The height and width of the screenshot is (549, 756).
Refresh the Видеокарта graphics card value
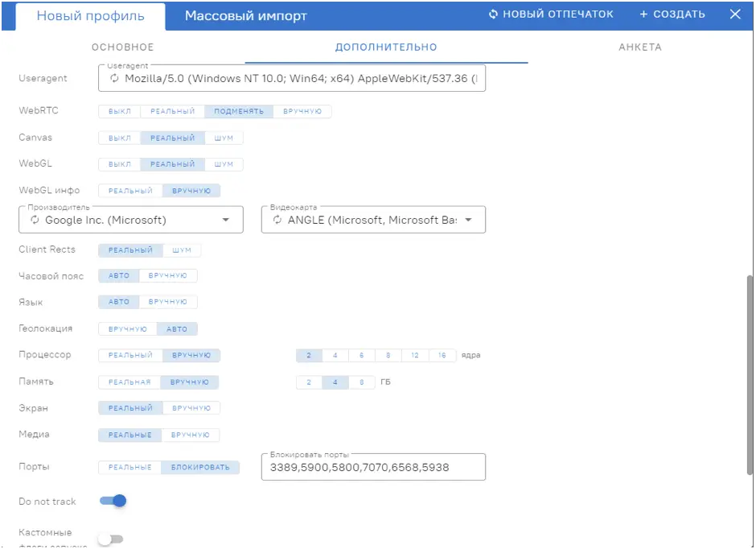click(279, 219)
